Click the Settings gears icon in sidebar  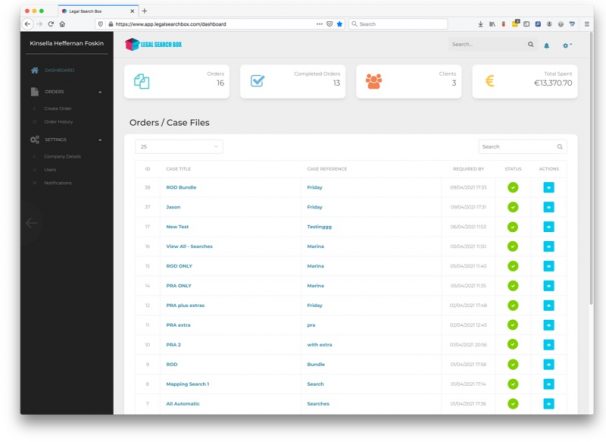pos(35,140)
